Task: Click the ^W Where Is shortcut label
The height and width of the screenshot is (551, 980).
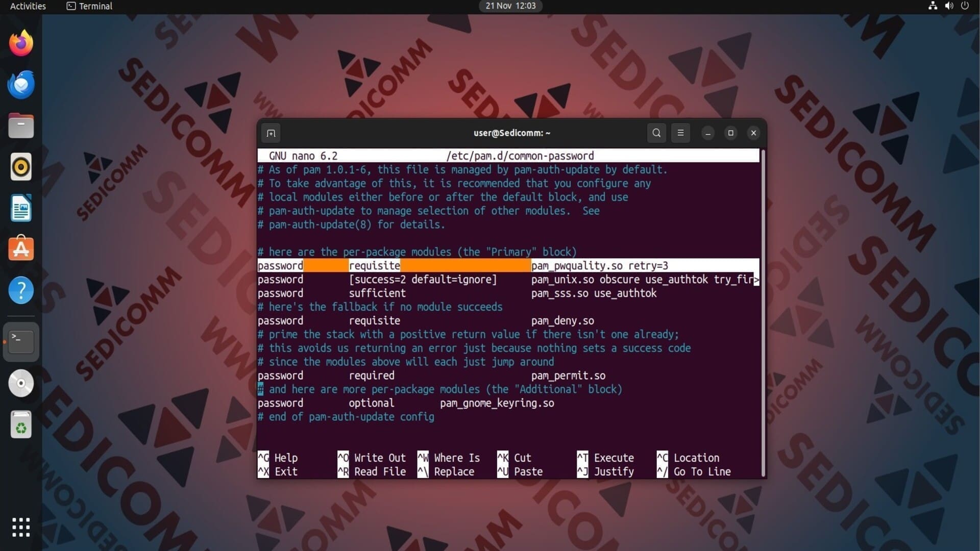Action: 449,458
